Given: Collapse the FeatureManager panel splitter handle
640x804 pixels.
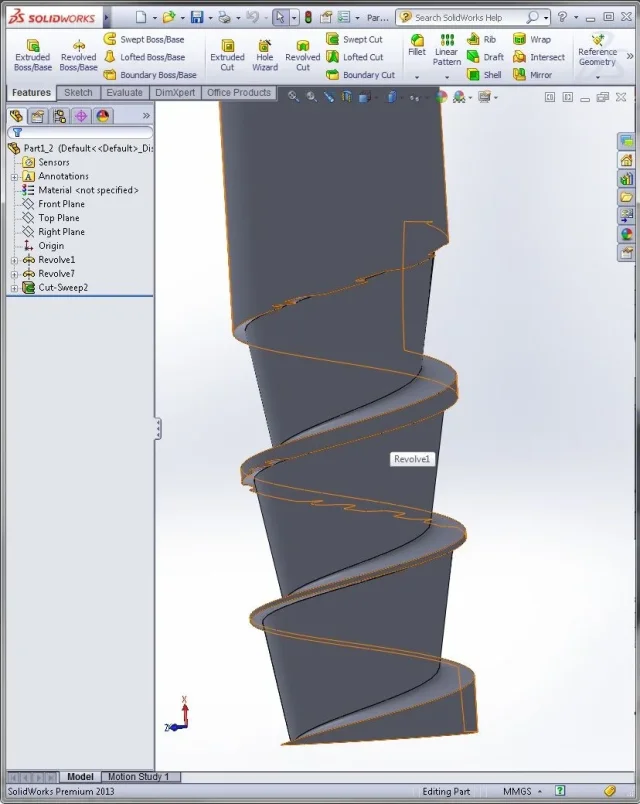Looking at the screenshot, I should coord(157,429).
